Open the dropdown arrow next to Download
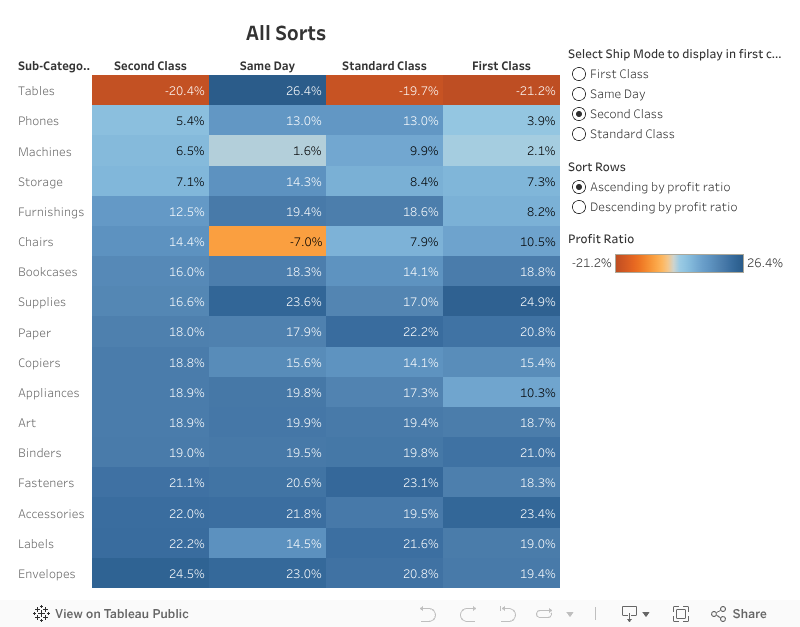Viewport: 800px width, 627px height. pyautogui.click(x=648, y=613)
